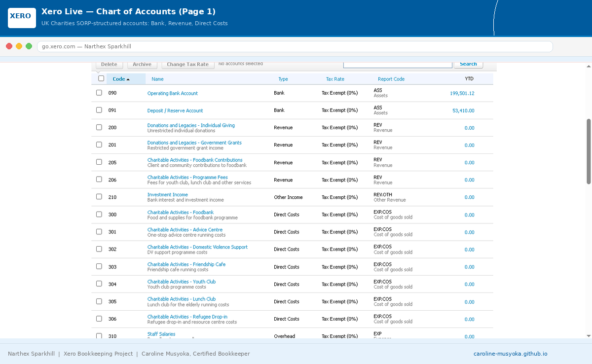Open Charitable Activities - Foodbank account

[181, 212]
